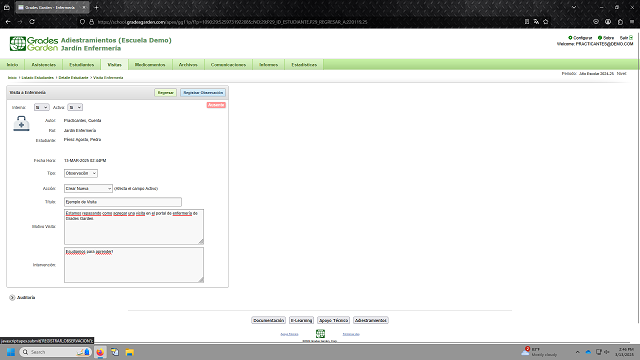Open the Medicamentos tab
Screen dimensions: 640x360
pyautogui.click(x=150, y=64)
